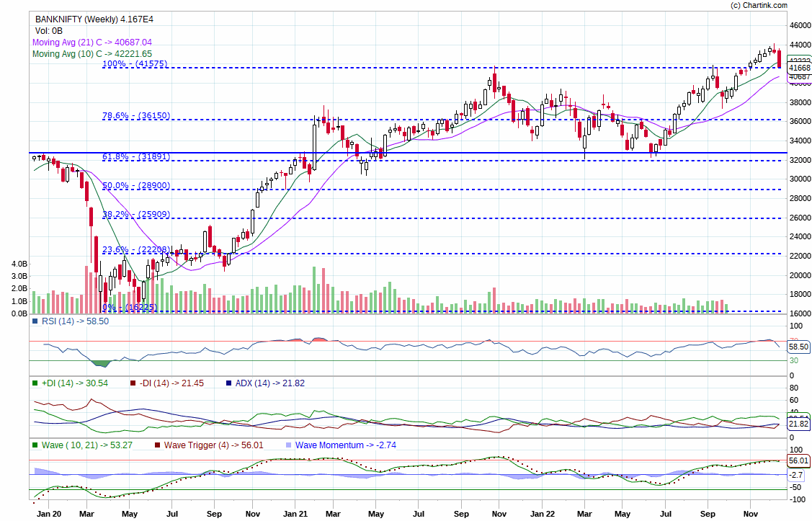Click the 23.6% - (22208) Fibonacci label

(x=136, y=249)
